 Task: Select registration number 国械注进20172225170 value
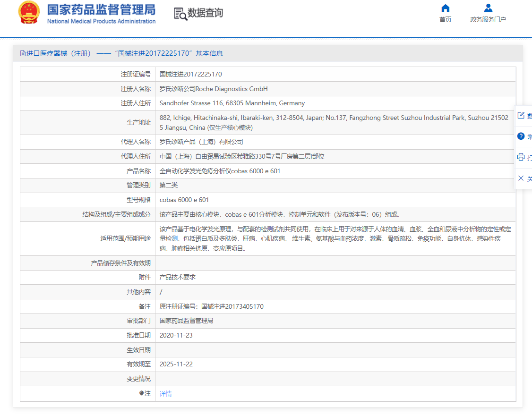click(191, 74)
